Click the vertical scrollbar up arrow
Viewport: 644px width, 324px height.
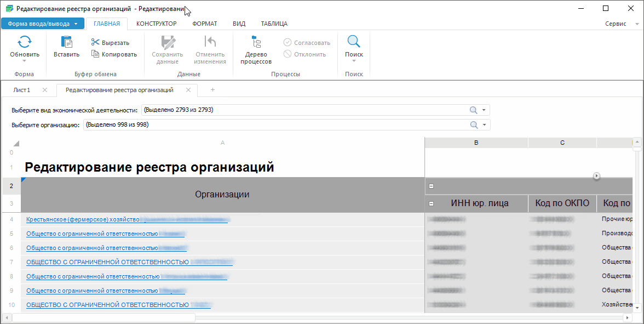pyautogui.click(x=637, y=143)
